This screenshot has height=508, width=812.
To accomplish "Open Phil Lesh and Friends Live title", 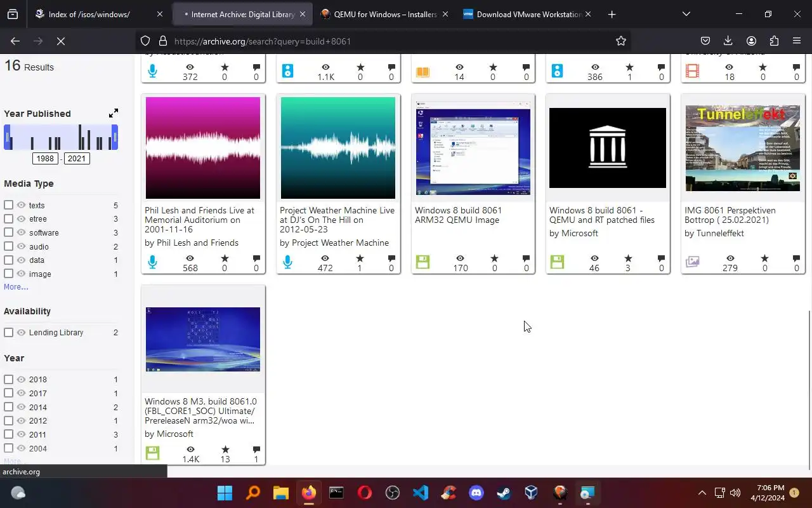I will coord(199,220).
